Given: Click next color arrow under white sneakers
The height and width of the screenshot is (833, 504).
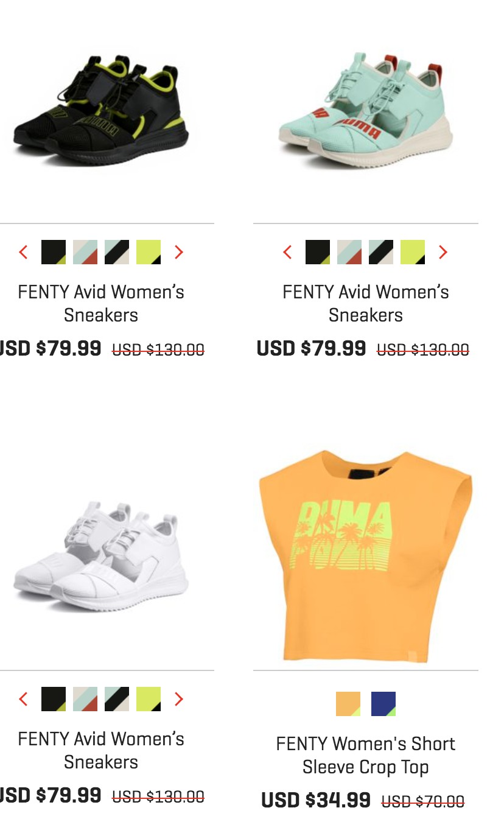Looking at the screenshot, I should 178,699.
